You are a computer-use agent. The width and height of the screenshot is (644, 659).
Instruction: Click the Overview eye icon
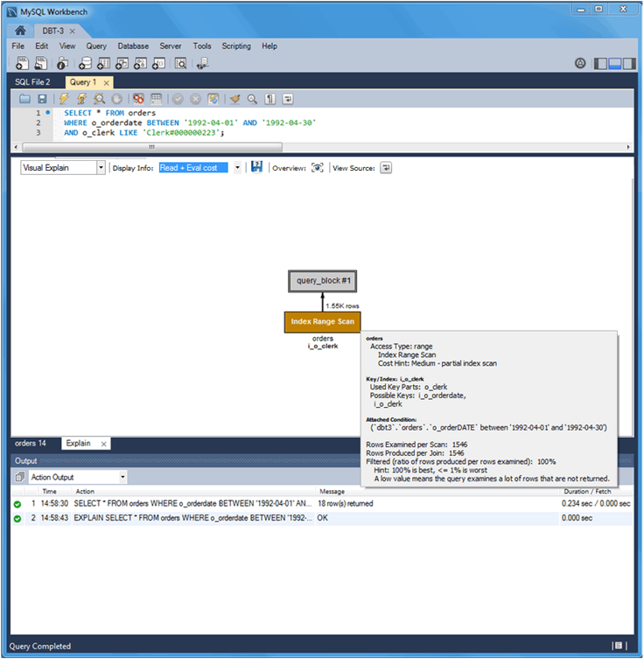318,168
